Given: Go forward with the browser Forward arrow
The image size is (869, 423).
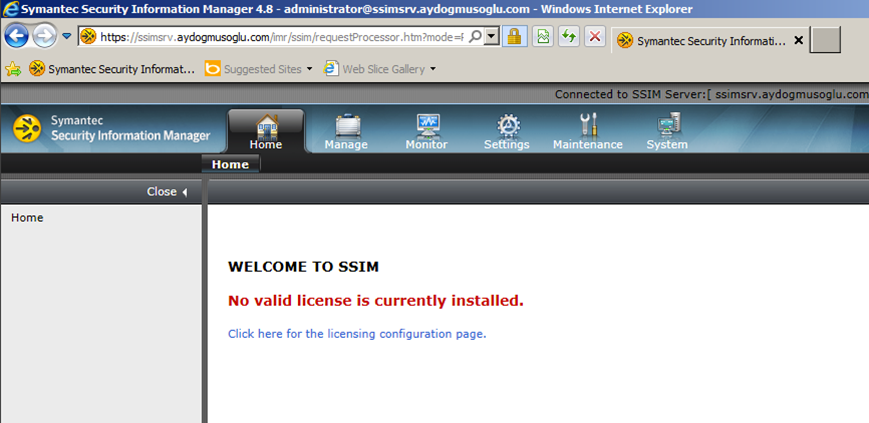Looking at the screenshot, I should pyautogui.click(x=44, y=37).
